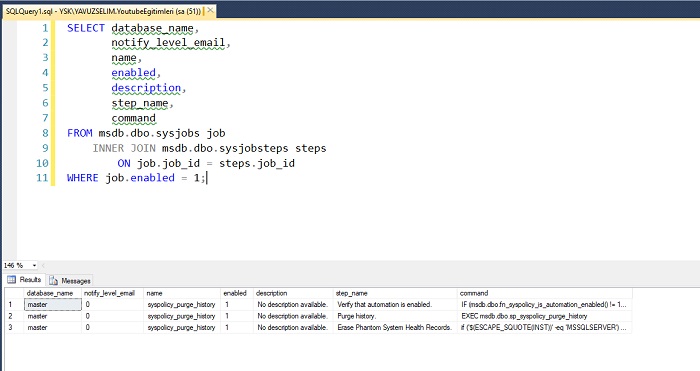Switch to the Messages tab
Screen dimensions: 700x371
70,280
